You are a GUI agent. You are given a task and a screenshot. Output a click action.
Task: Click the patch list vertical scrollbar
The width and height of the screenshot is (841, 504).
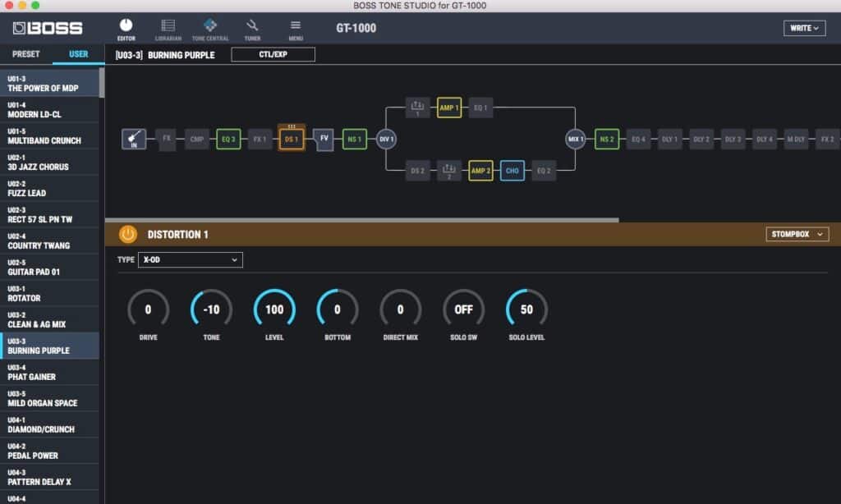click(102, 83)
